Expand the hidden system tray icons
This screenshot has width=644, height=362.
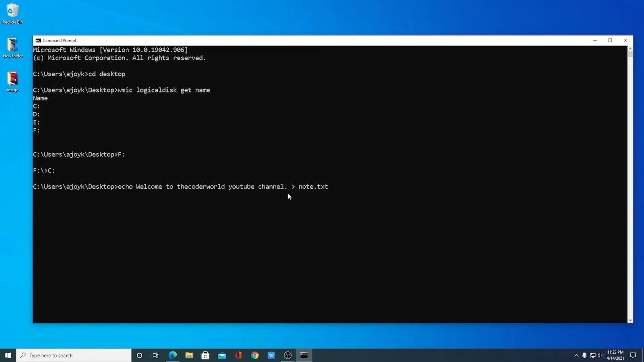pos(576,355)
